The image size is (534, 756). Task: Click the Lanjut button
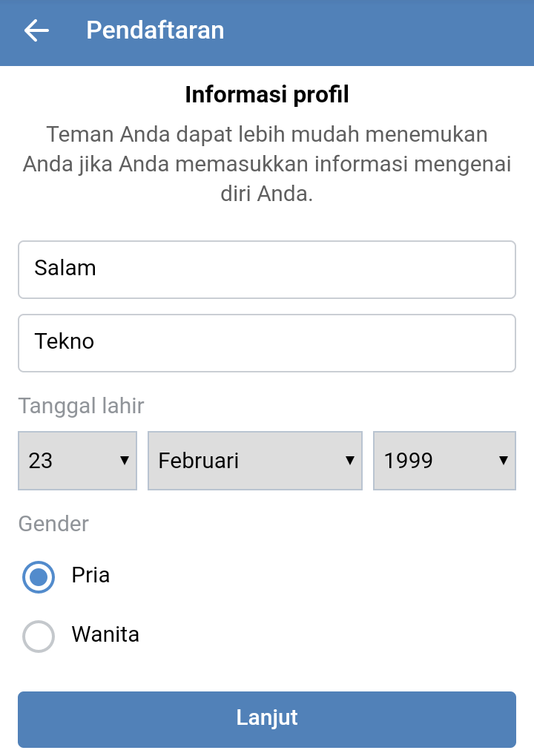(267, 717)
